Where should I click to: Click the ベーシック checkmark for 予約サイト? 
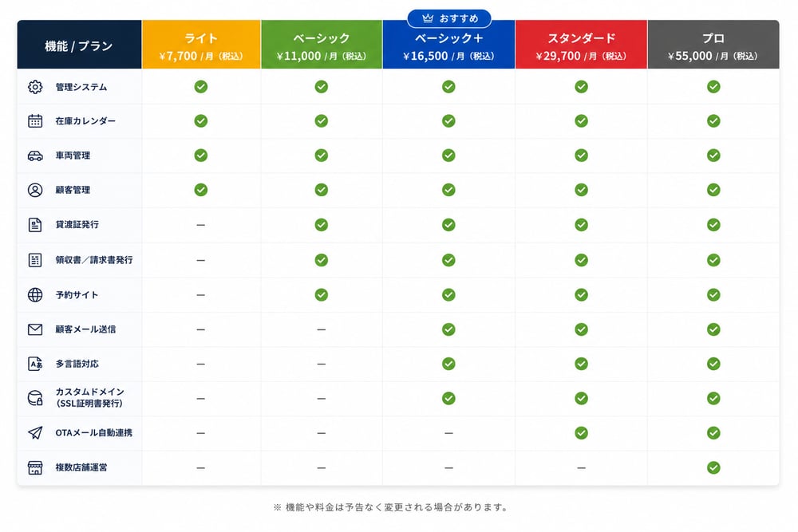pos(321,295)
